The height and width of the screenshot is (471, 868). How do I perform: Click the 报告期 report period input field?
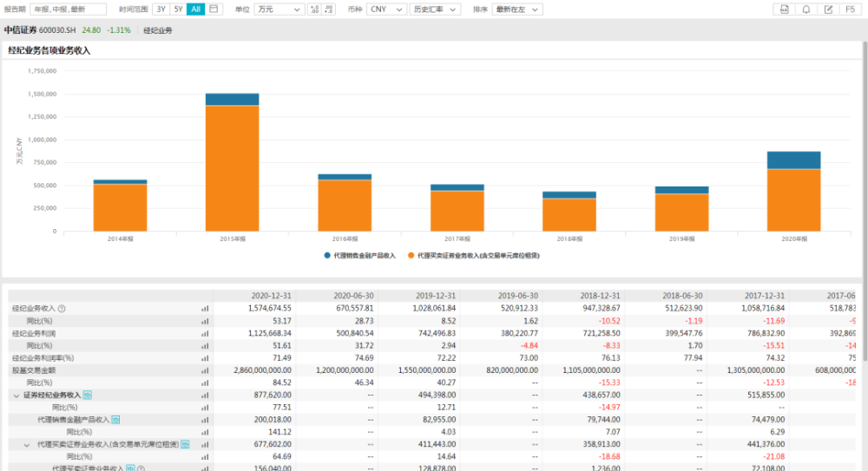point(68,10)
